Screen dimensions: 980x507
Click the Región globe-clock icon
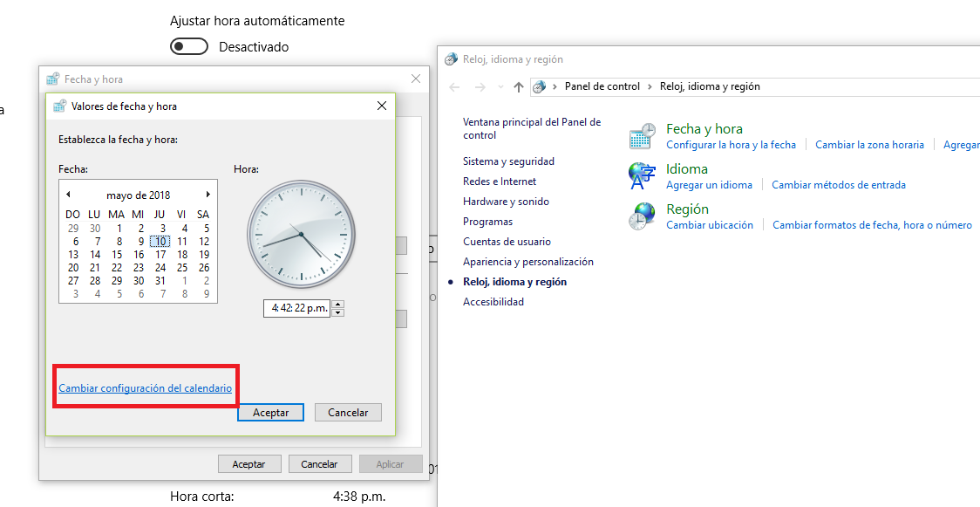[x=643, y=216]
